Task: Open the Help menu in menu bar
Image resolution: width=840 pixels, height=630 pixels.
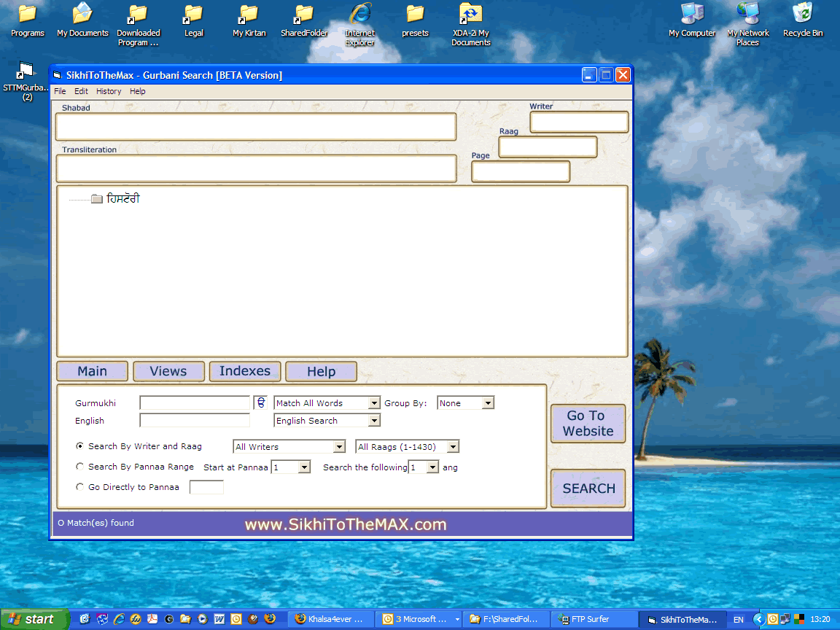Action: (x=138, y=92)
